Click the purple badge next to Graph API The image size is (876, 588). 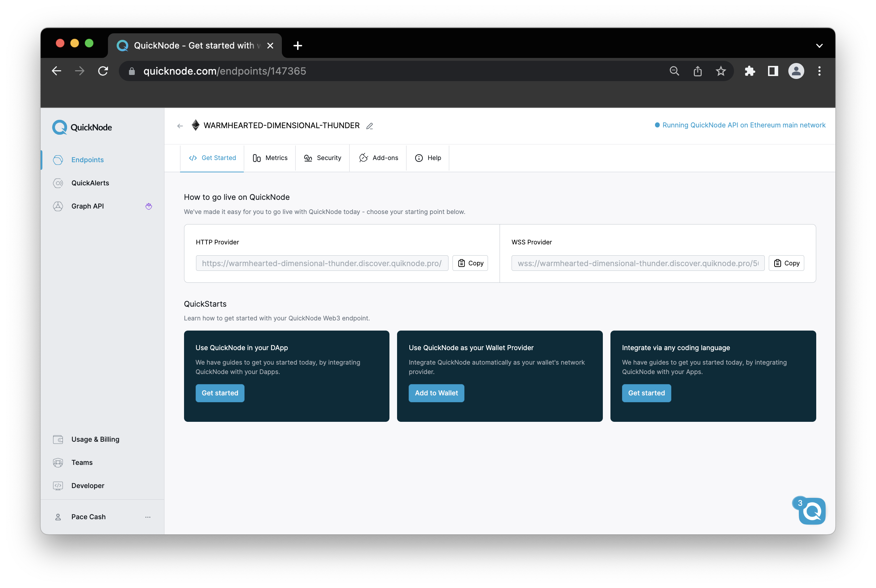point(149,206)
